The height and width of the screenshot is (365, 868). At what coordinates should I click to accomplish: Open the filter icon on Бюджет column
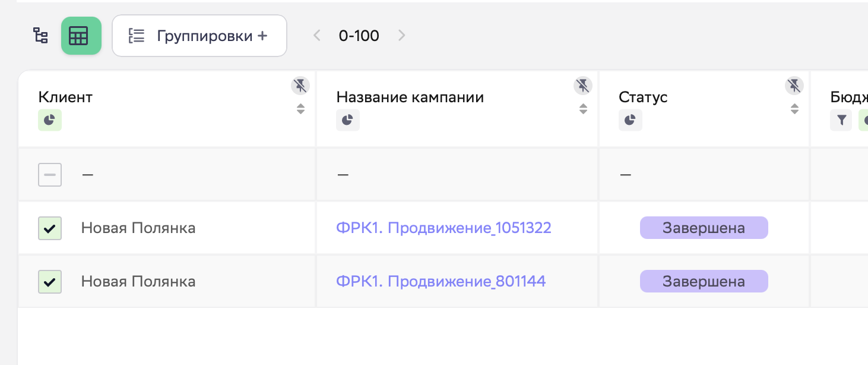pos(841,119)
